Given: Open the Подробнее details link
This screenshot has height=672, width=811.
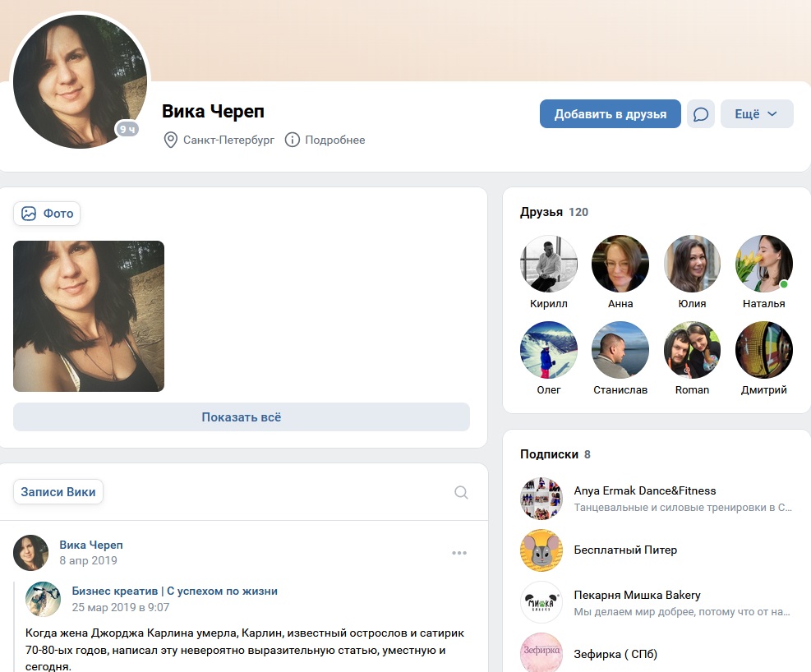Looking at the screenshot, I should 334,140.
